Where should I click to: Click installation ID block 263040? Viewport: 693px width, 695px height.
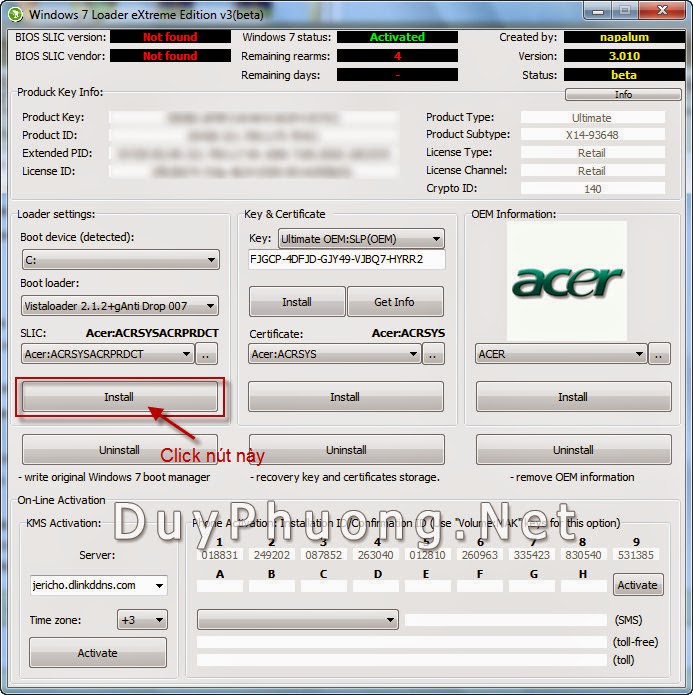(x=376, y=555)
